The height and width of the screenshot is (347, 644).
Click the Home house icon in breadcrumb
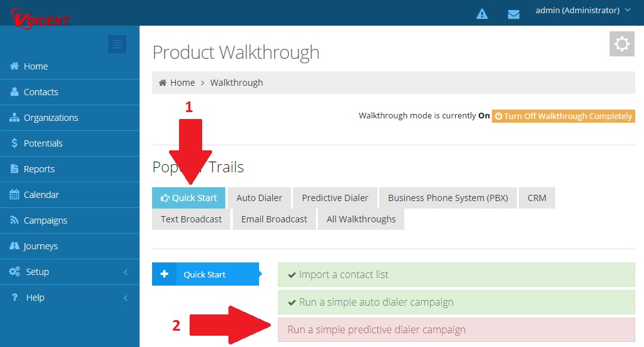point(163,83)
